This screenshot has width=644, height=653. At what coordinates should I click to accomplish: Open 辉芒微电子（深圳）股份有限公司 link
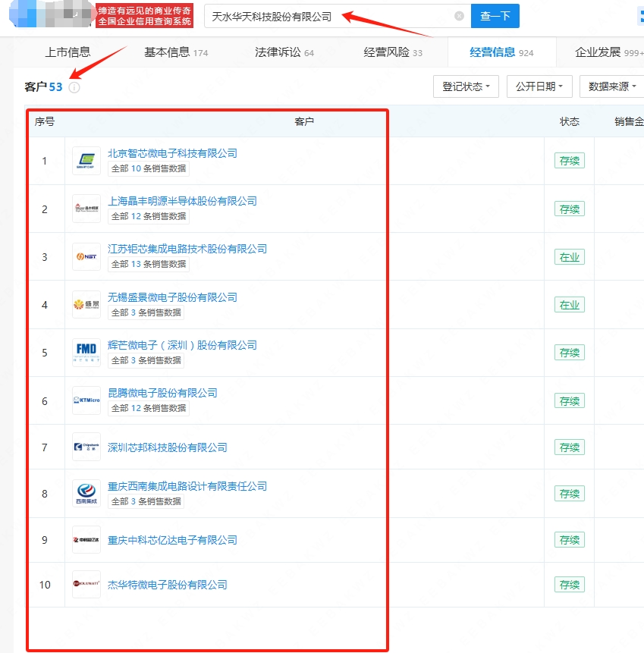[x=182, y=345]
